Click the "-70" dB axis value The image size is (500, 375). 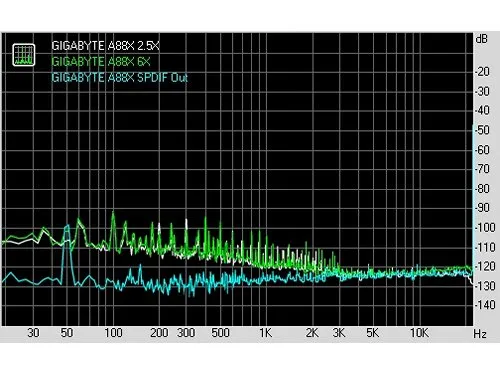click(482, 169)
